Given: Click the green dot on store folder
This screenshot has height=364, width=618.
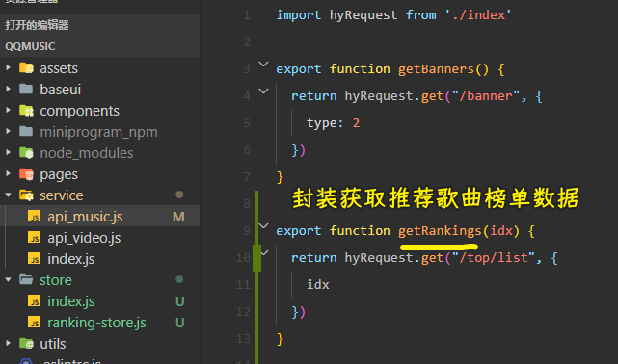Looking at the screenshot, I should pyautogui.click(x=179, y=279).
